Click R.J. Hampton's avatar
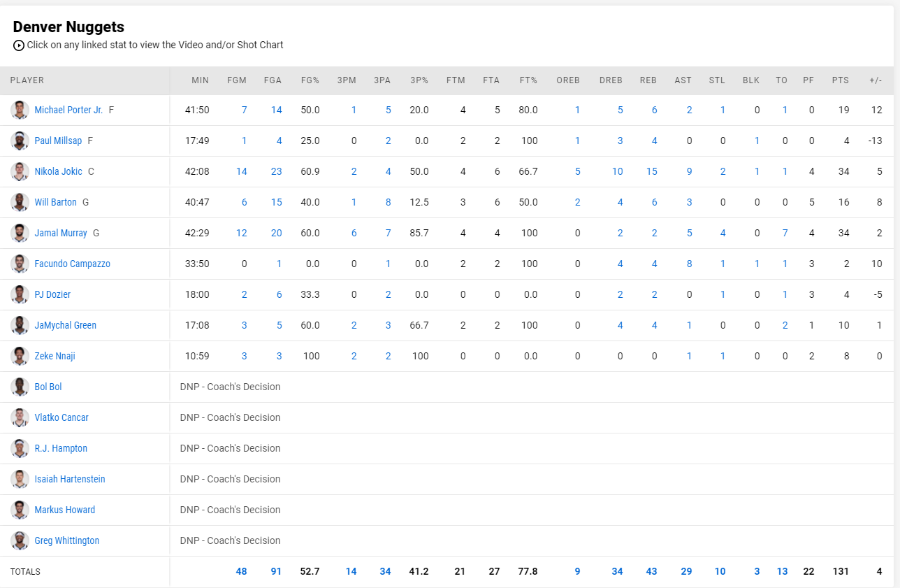The image size is (900, 588). [20, 448]
